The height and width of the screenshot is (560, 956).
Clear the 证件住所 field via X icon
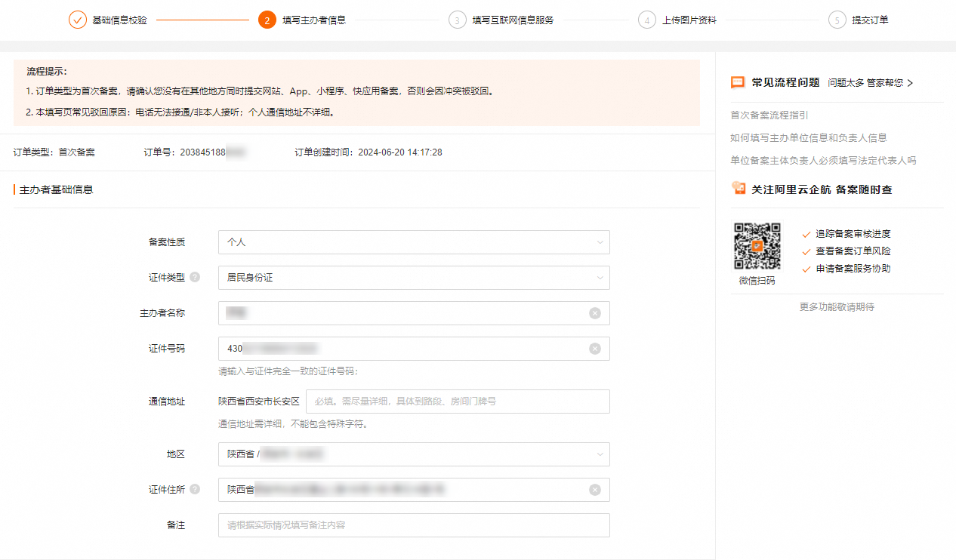[x=597, y=490]
